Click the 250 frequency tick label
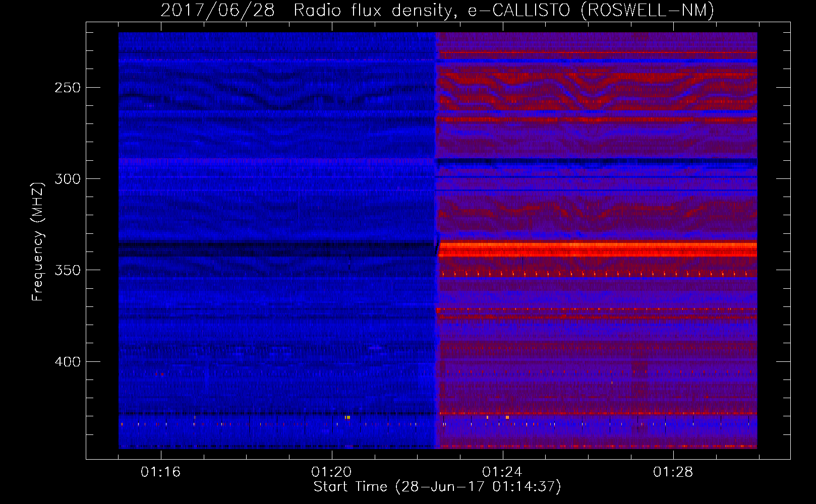This screenshot has width=816, height=504. [68, 88]
